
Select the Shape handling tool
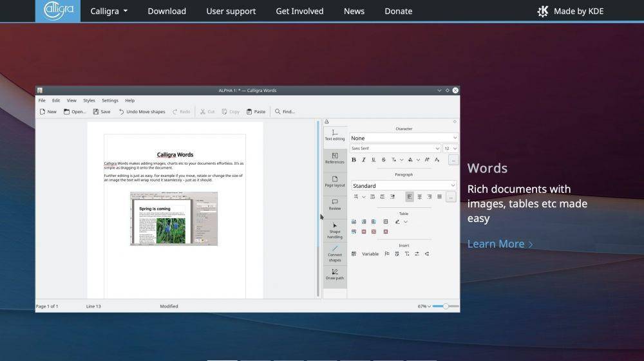click(x=335, y=230)
